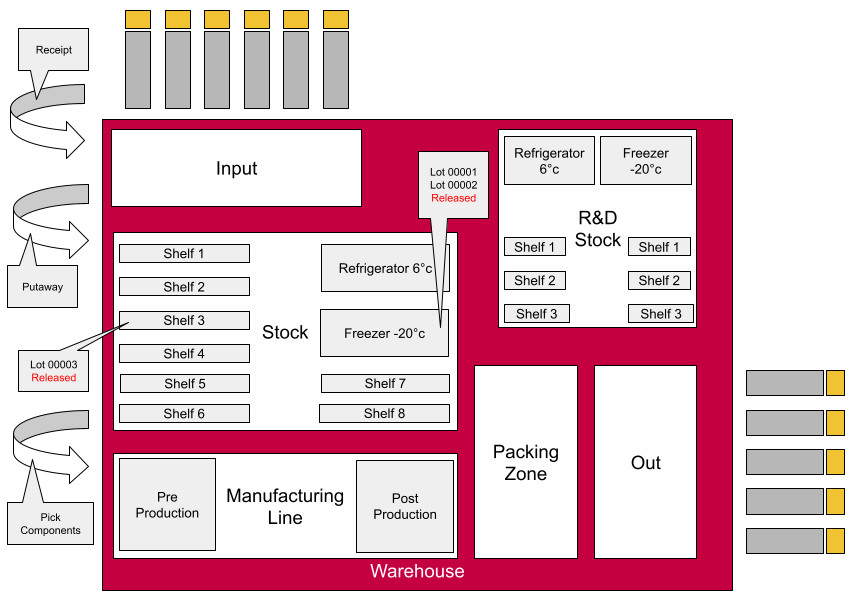
Task: Select the Post Production block
Action: tap(404, 506)
